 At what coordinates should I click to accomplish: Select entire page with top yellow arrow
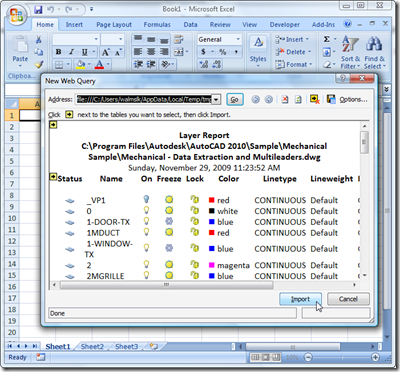tap(53, 125)
